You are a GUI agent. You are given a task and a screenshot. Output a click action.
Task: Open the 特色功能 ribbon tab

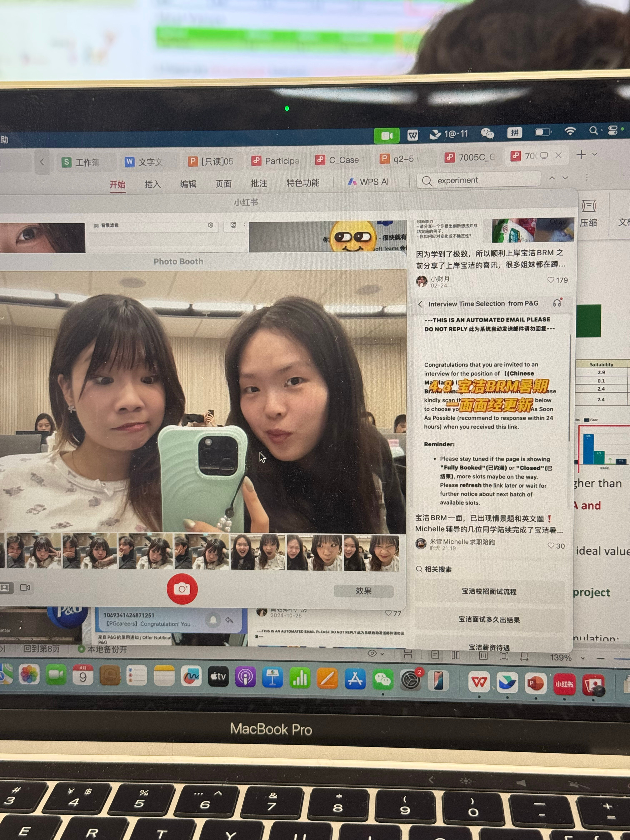click(x=303, y=183)
